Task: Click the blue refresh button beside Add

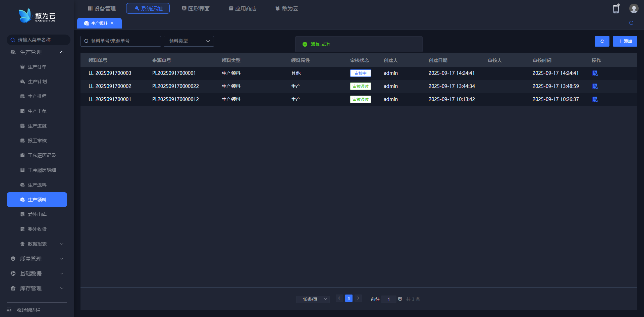Action: click(602, 41)
